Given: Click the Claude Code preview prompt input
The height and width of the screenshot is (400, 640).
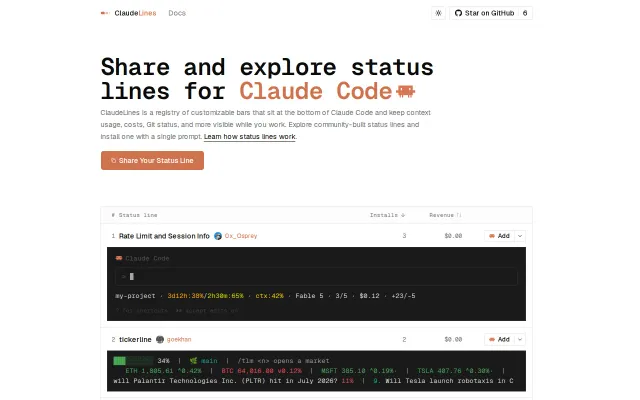Looking at the screenshot, I should pyautogui.click(x=316, y=277).
